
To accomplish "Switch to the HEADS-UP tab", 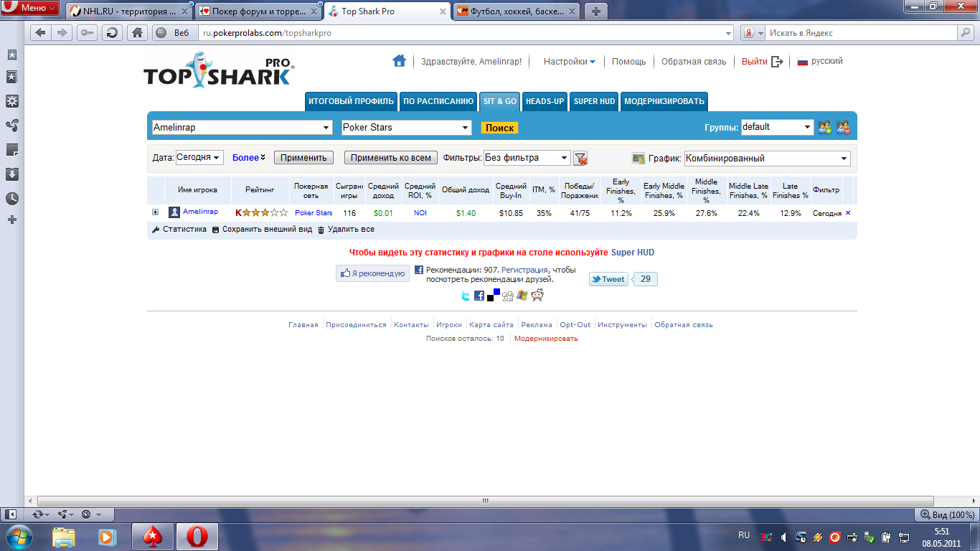I will 545,102.
